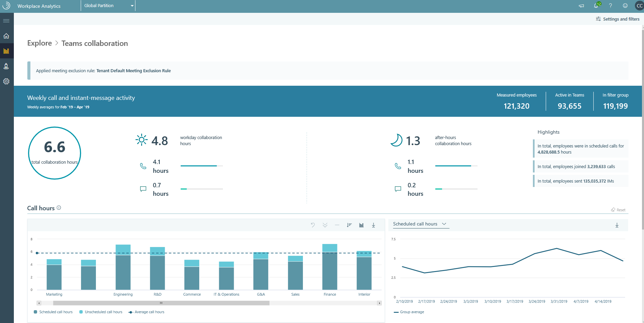
Task: Open the Analyze microscope icon in sidebar
Action: pos(6,66)
